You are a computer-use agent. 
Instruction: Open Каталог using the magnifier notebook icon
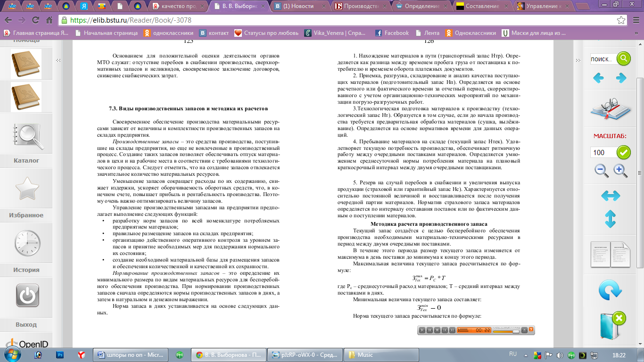pos(26,136)
